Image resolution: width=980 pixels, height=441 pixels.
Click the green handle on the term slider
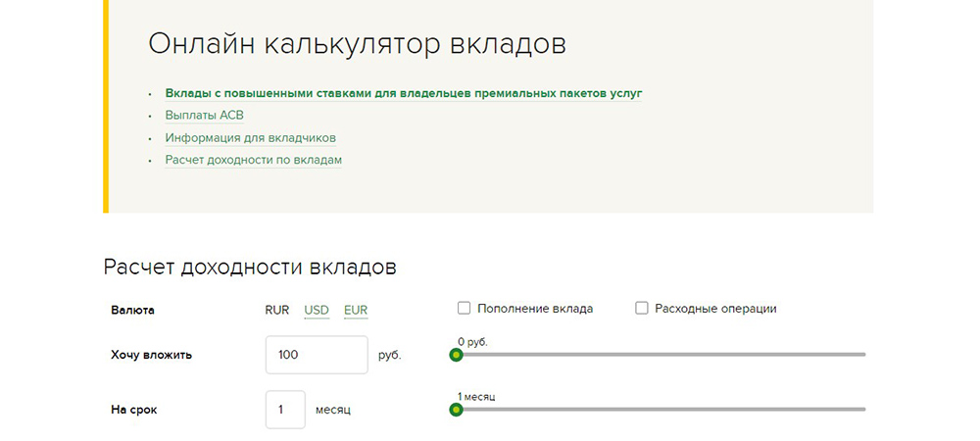[x=456, y=410]
